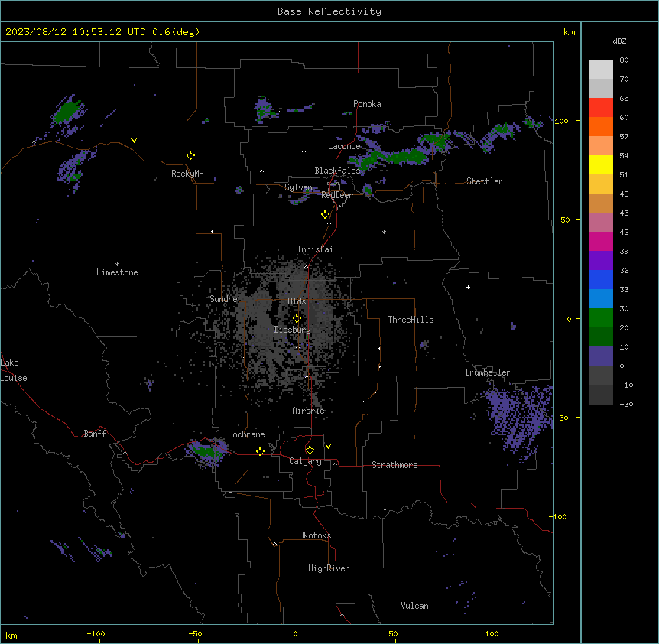This screenshot has height=644, width=659.
Task: Click the Innisfail label
Action: [x=317, y=249]
